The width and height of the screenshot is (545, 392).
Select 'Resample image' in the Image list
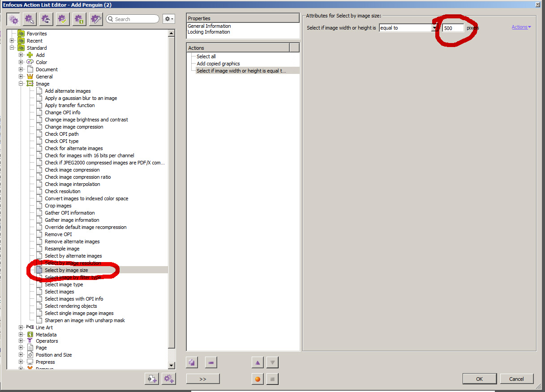(62, 249)
